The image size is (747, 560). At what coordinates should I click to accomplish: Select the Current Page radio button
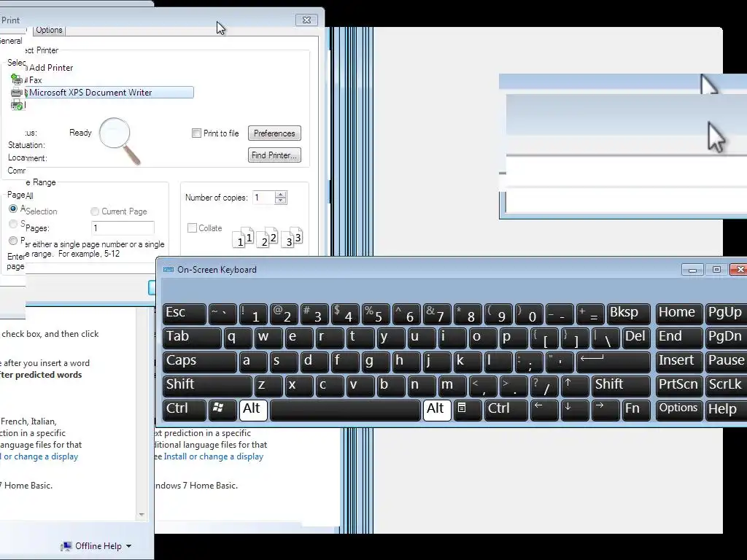click(x=95, y=211)
